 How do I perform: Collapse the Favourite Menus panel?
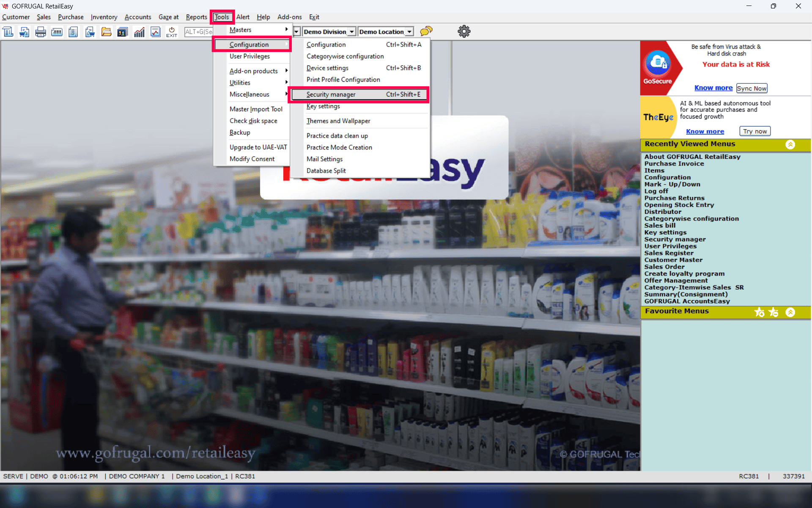(x=790, y=312)
